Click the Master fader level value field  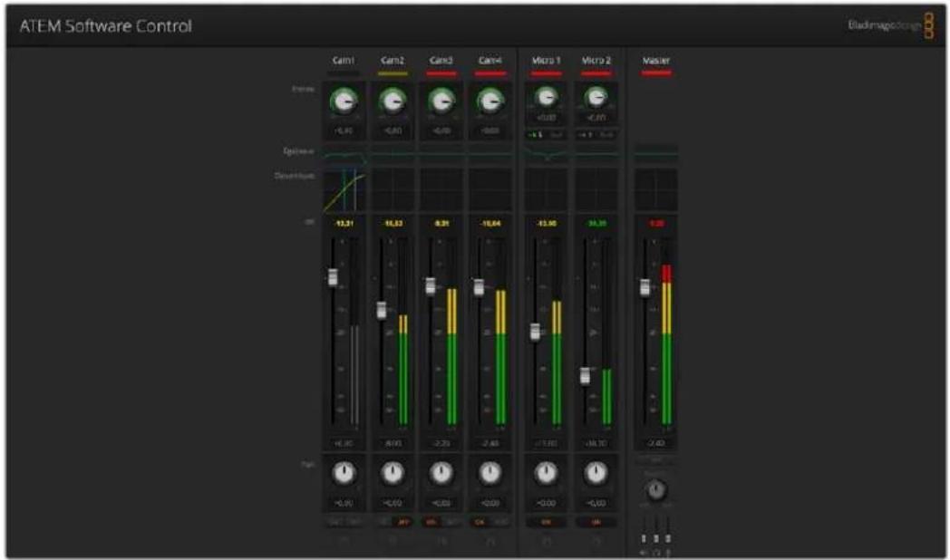coord(656,443)
